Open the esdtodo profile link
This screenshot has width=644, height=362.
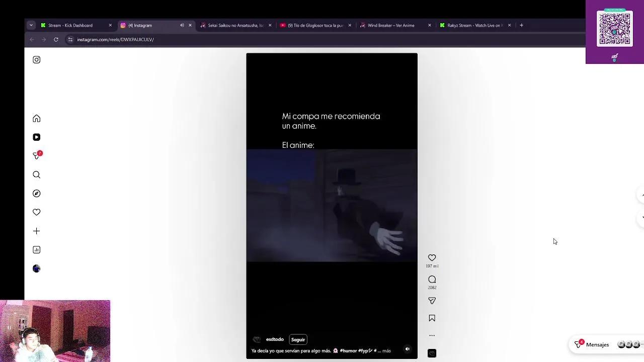coord(275,339)
